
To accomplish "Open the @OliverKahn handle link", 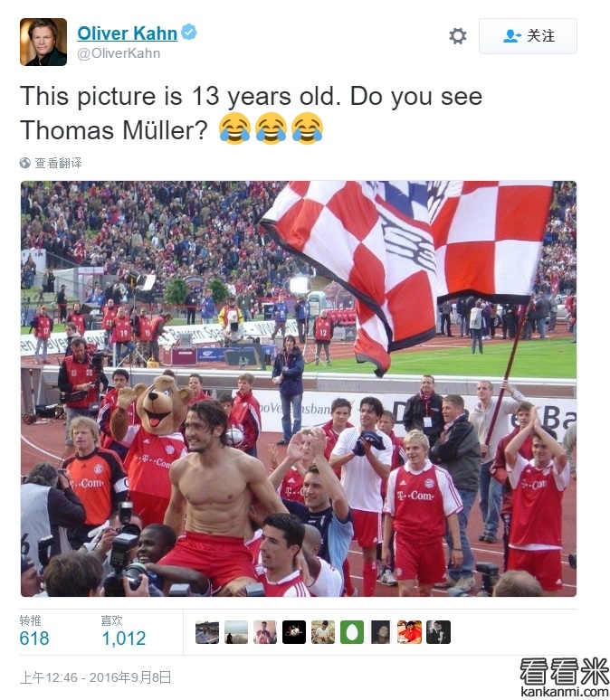I will coord(119,53).
